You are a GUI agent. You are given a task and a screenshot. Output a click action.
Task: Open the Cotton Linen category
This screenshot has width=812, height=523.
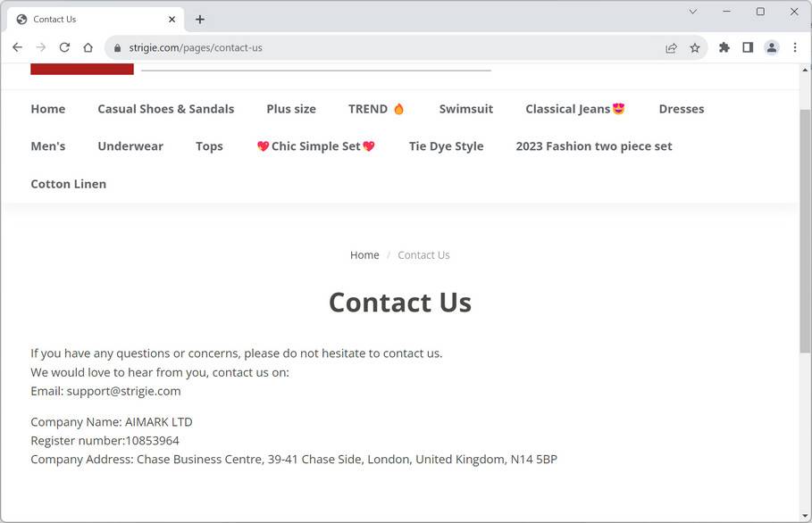(68, 184)
